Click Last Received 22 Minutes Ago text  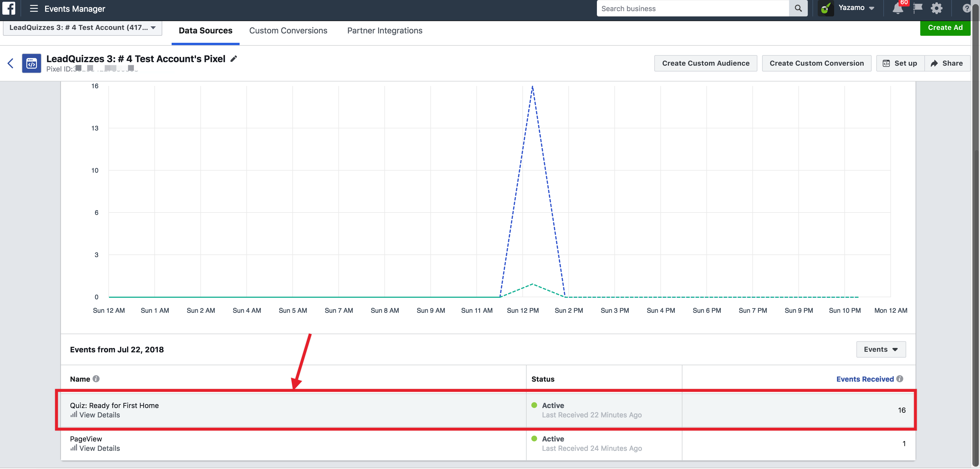(592, 415)
